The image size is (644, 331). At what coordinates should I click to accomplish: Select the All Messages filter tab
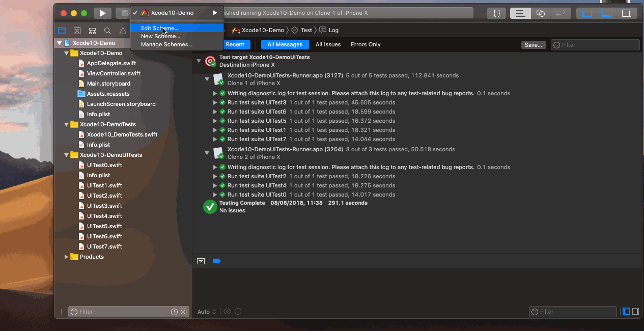285,44
